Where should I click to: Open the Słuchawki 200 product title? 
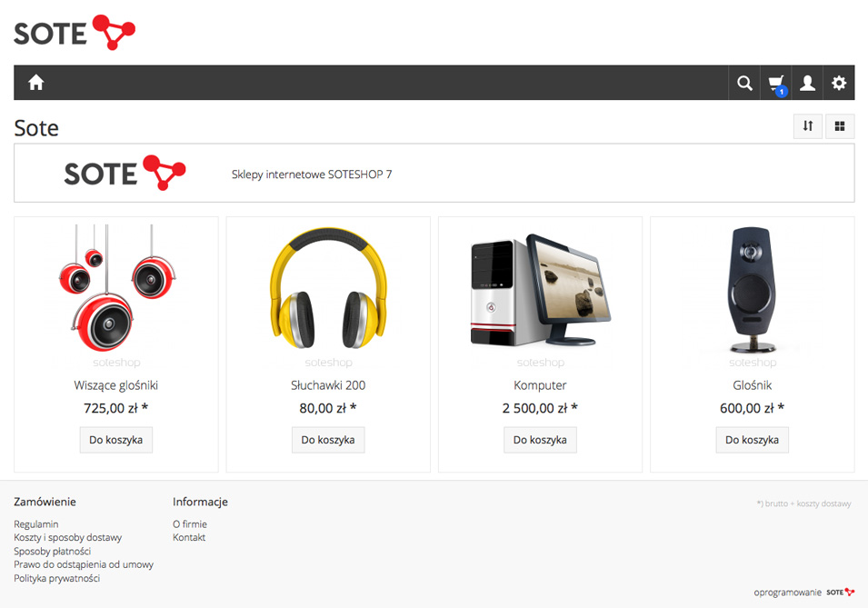point(328,385)
